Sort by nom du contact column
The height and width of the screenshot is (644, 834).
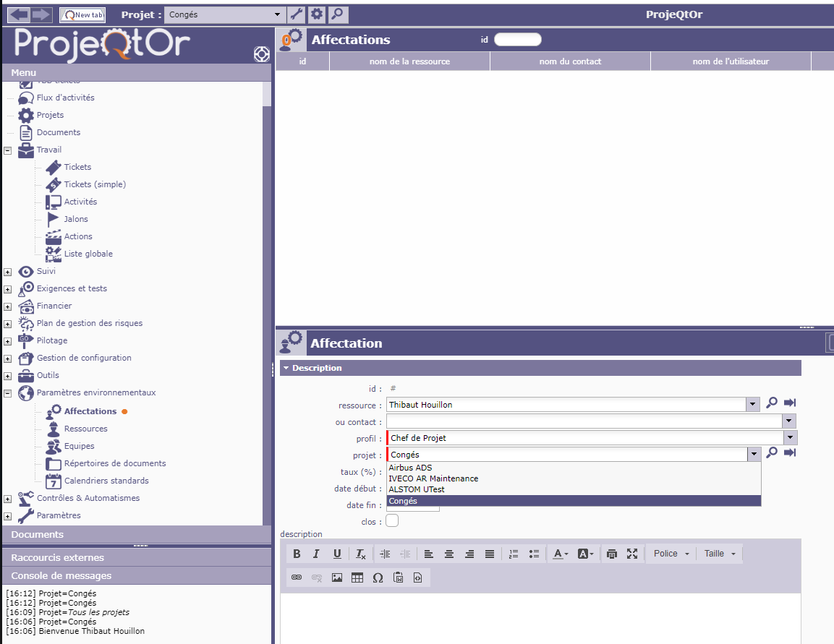(570, 61)
